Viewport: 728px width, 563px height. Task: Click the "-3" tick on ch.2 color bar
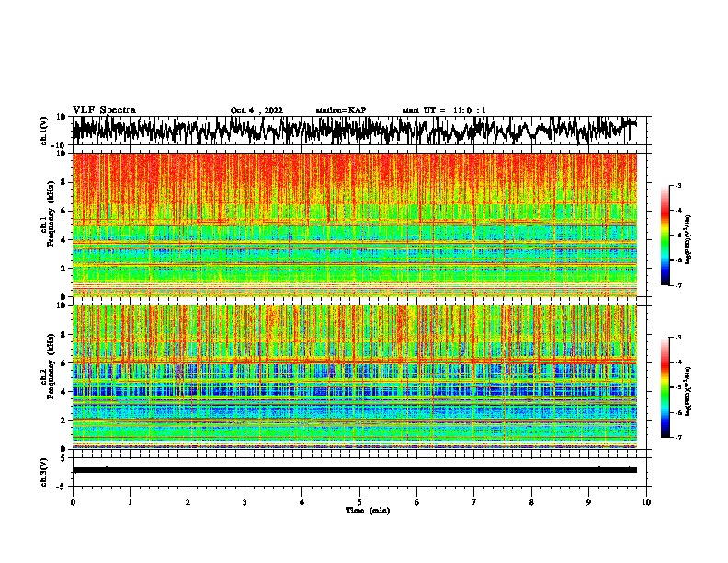677,338
